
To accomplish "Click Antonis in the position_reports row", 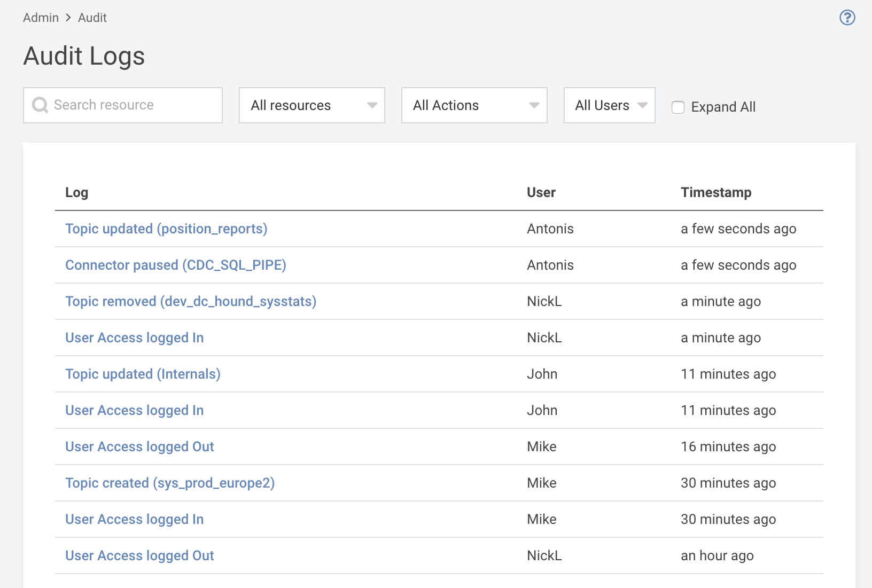I will click(550, 229).
